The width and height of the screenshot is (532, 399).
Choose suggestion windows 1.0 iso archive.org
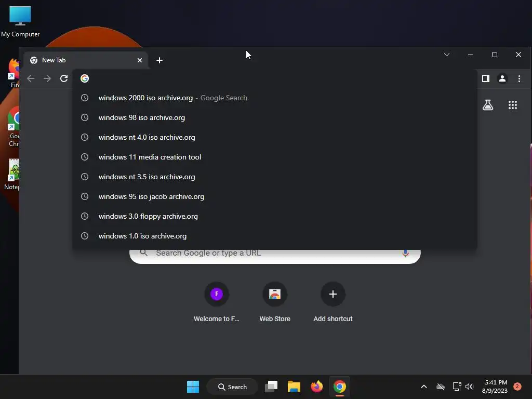pos(275,236)
